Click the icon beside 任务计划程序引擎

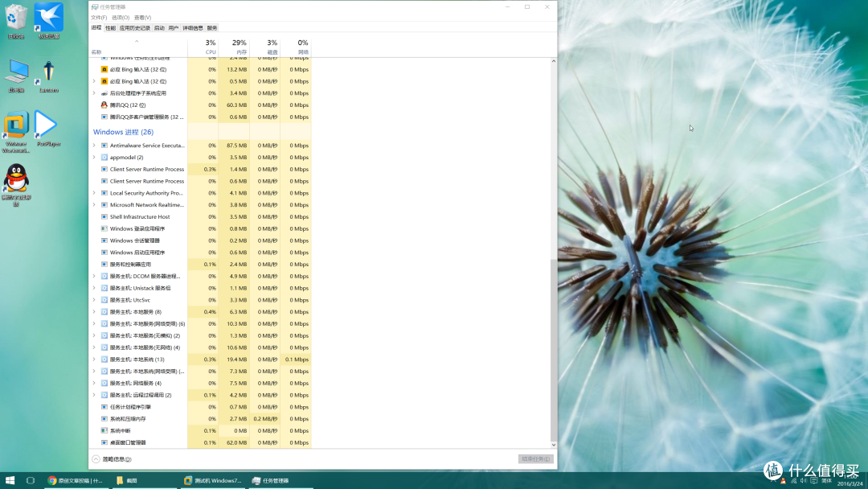click(104, 406)
